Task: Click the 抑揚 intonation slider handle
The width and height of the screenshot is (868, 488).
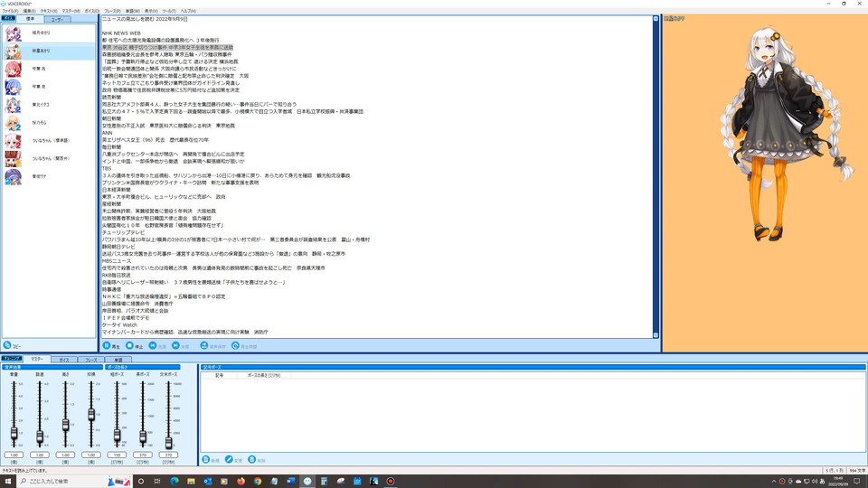Action: [91, 415]
